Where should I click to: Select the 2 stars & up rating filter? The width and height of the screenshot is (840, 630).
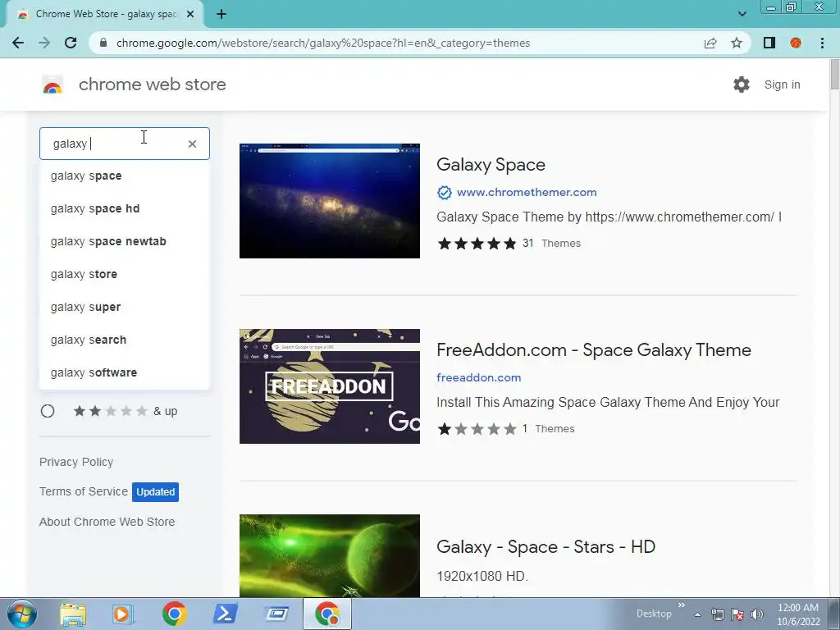pyautogui.click(x=48, y=411)
